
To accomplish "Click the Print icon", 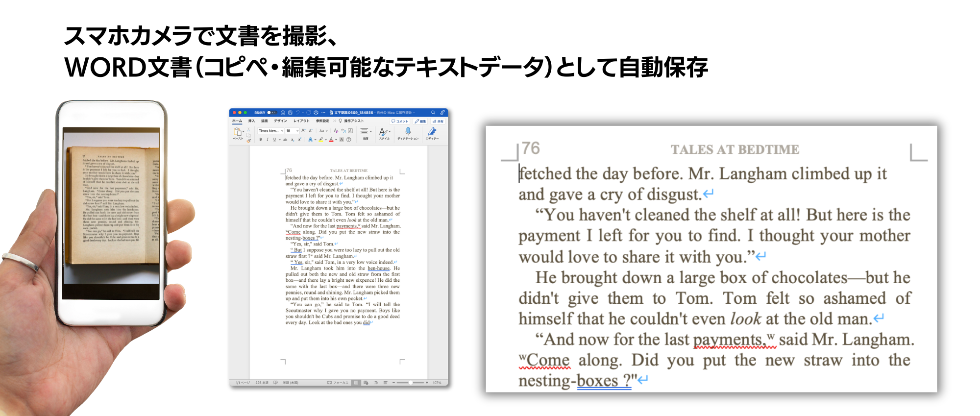I will (x=316, y=113).
